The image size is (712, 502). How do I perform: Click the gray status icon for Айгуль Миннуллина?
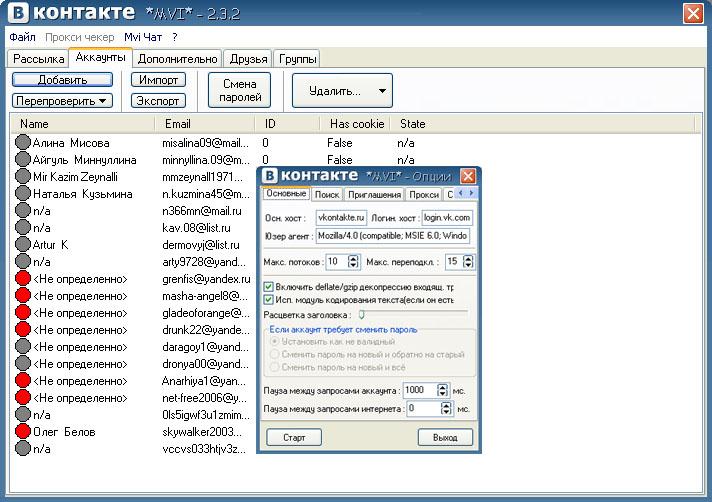click(23, 159)
